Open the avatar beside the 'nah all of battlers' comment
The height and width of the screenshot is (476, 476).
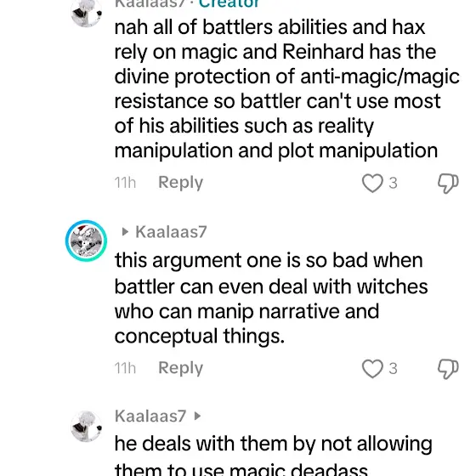86,13
